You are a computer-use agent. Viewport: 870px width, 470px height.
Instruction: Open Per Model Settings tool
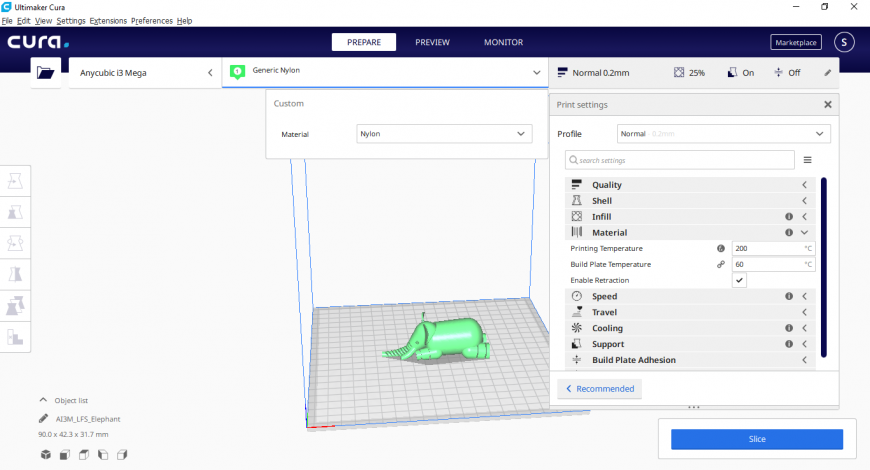tap(15, 305)
